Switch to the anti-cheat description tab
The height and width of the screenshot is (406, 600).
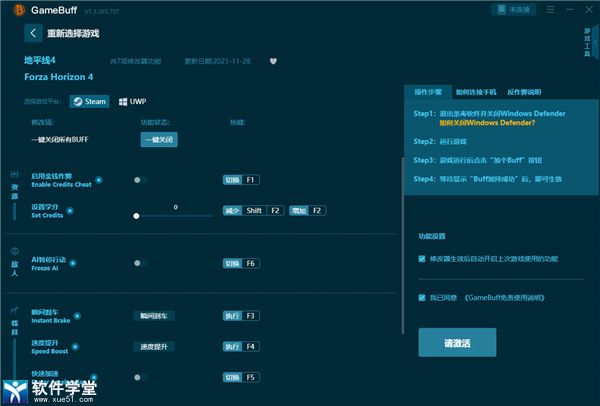[x=524, y=92]
